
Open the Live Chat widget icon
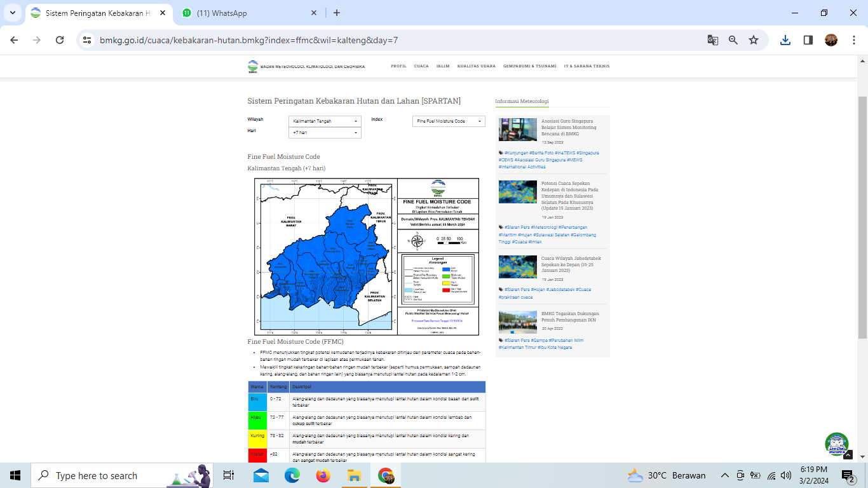tap(837, 444)
